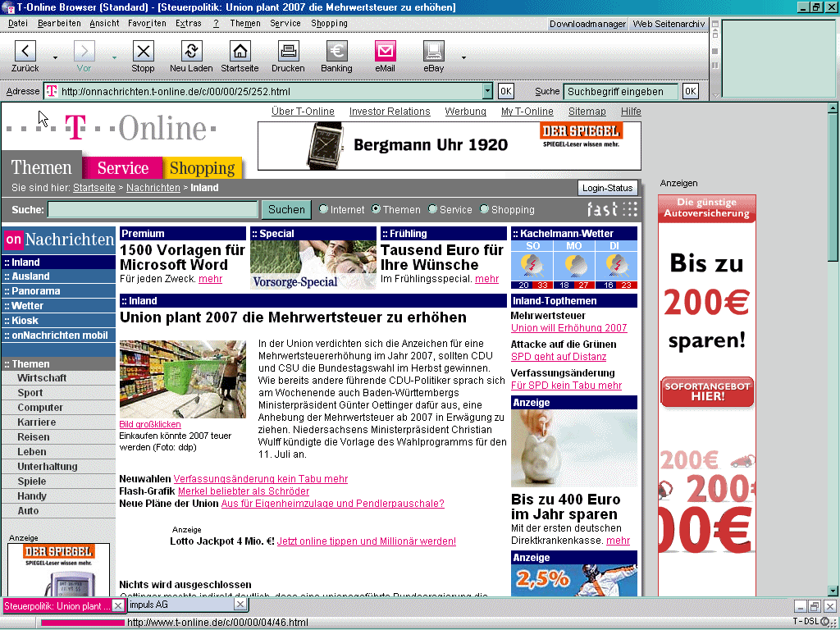
Task: Close the Steuerpolitik tab with its X
Action: 118,605
